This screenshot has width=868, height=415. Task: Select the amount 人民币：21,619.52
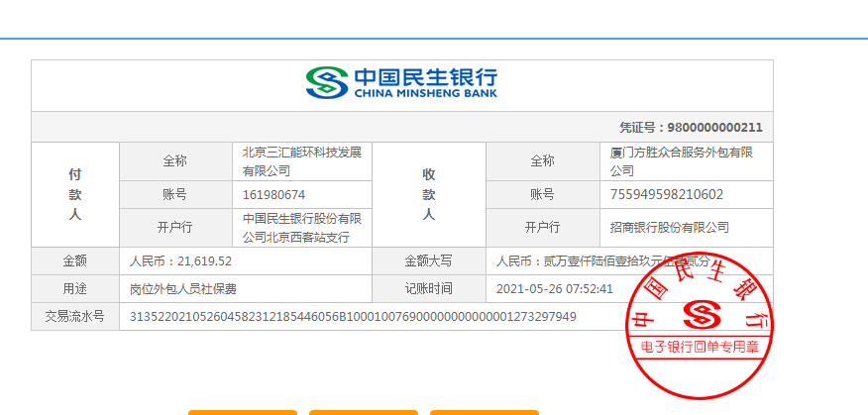[x=180, y=261]
